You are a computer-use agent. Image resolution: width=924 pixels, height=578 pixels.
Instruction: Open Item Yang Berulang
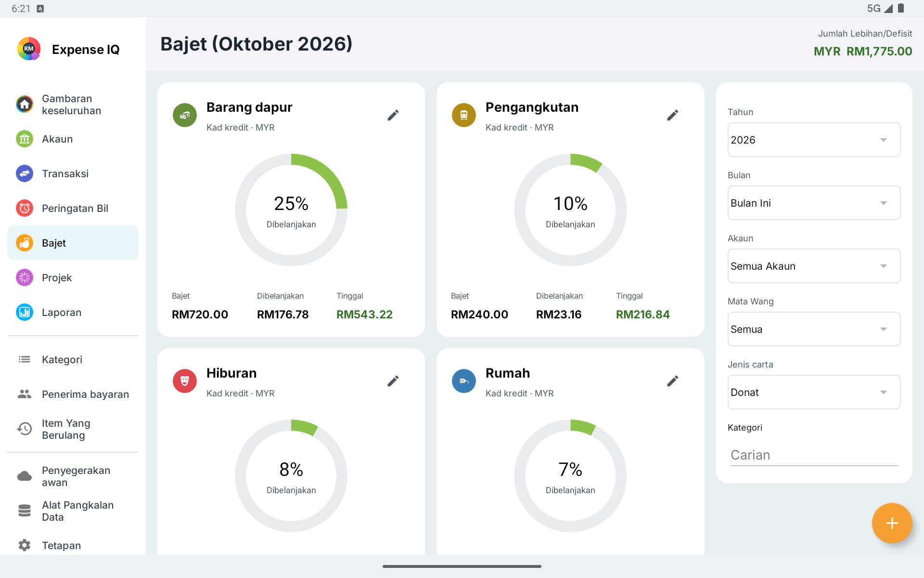coord(73,429)
